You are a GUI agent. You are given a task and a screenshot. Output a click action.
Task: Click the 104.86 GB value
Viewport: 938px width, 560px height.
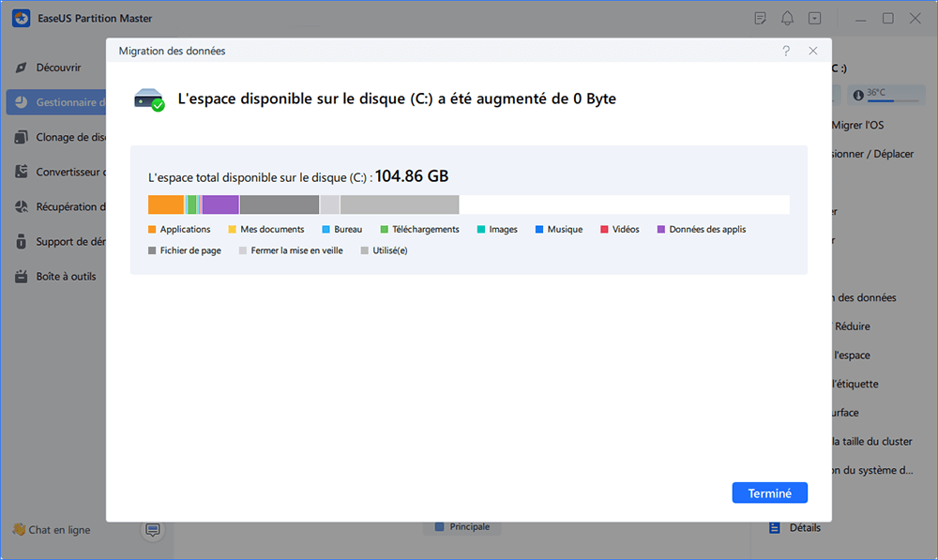(412, 176)
